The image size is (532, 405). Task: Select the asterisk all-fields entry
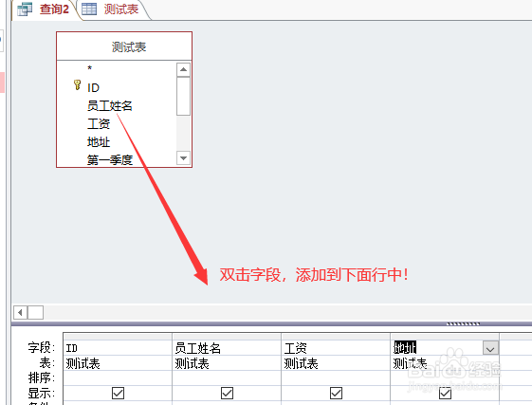tap(89, 68)
